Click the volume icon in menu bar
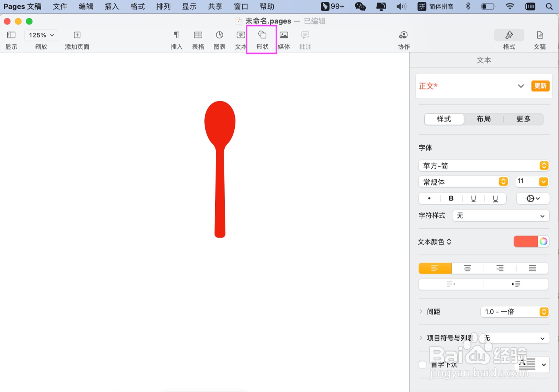Image resolution: width=559 pixels, height=392 pixels. point(401,6)
